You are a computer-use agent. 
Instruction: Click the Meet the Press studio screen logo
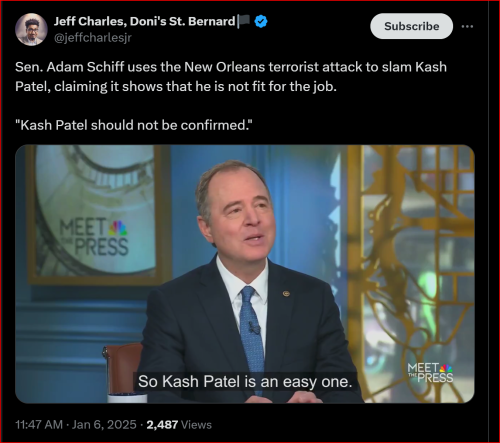pos(94,237)
